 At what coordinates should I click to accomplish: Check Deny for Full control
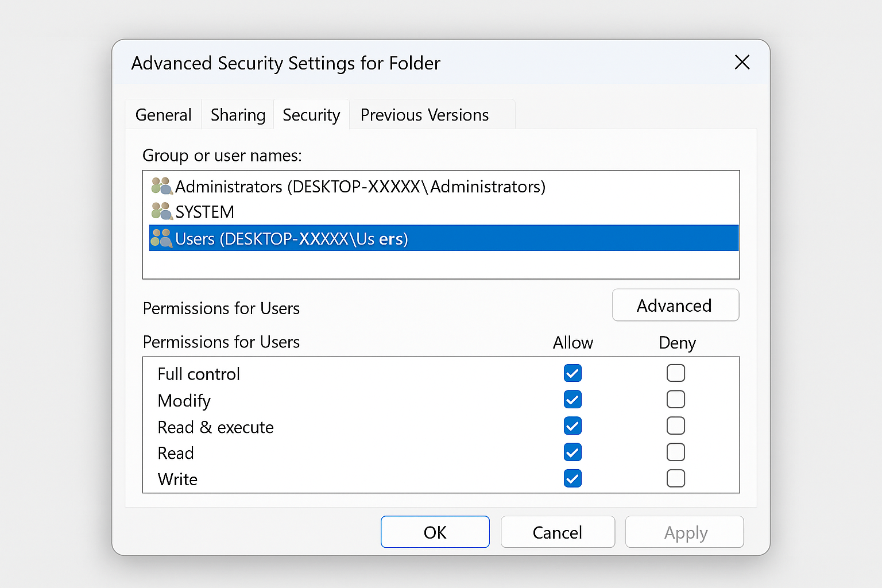pyautogui.click(x=676, y=373)
